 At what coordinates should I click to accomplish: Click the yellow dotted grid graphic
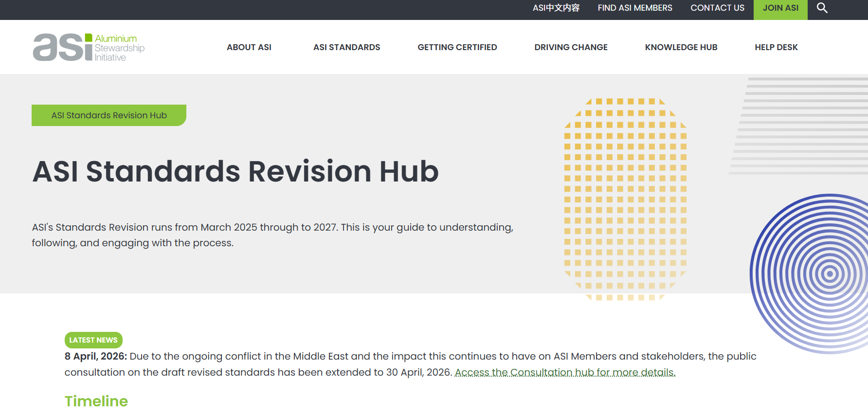click(625, 199)
